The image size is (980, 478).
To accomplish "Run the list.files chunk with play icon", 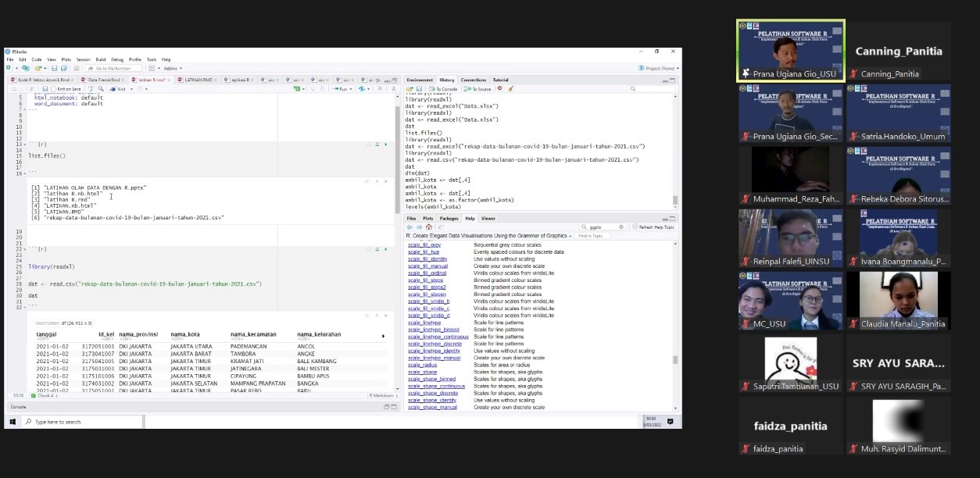I will coord(385,144).
